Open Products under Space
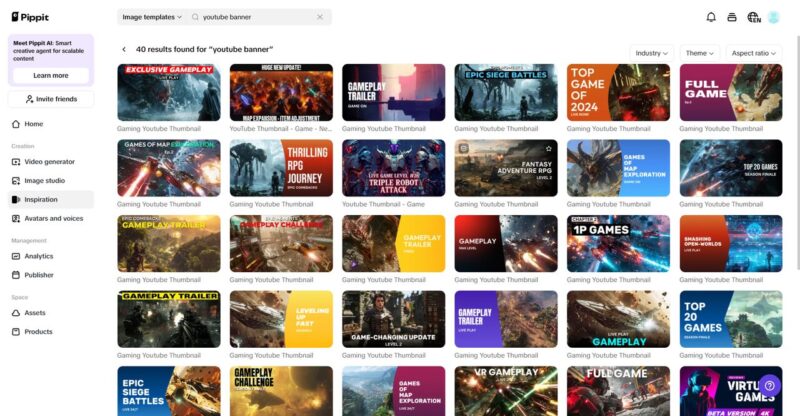This screenshot has width=800, height=416. [x=51, y=332]
